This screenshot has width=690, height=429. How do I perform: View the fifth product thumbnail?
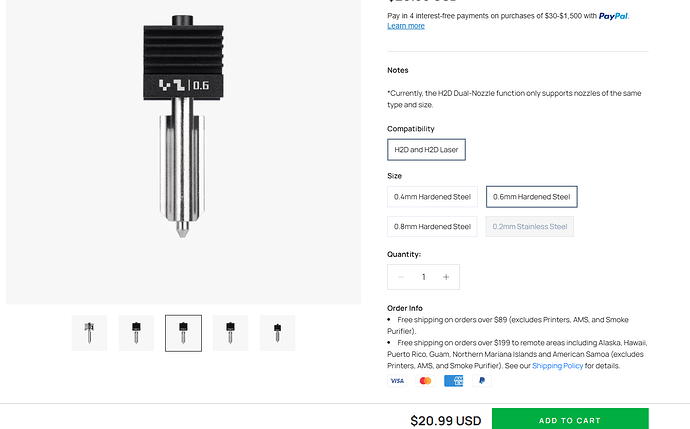coord(277,333)
